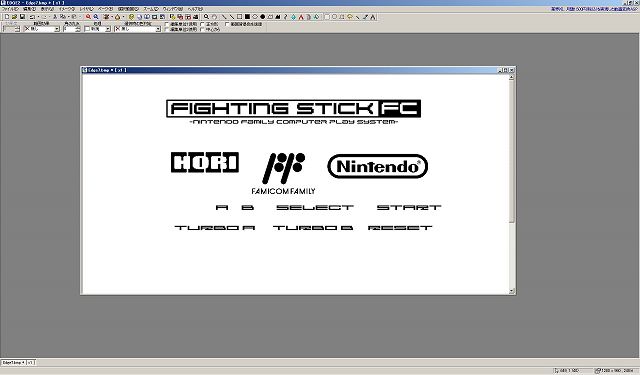
Task: Select the yellow lasso selection tool
Action: coord(350,17)
